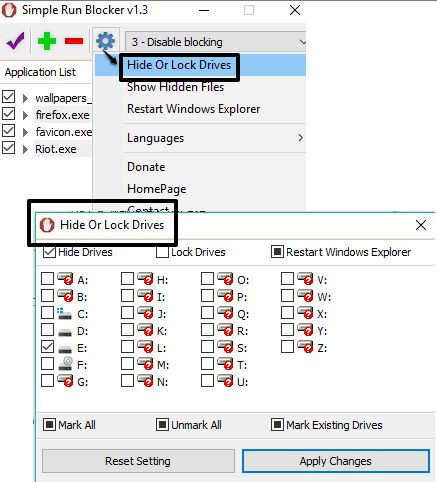Click the Donate menu item
This screenshot has width=437, height=482.
[200, 167]
